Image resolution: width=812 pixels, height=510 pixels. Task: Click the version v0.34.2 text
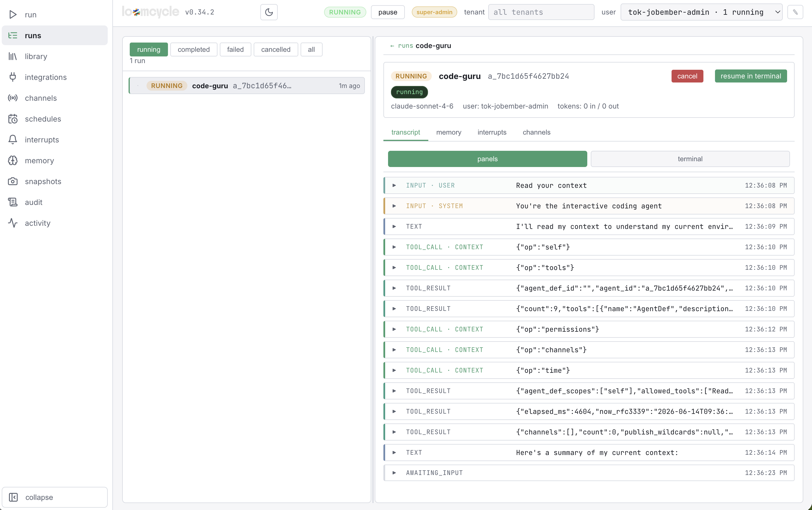[x=200, y=12]
